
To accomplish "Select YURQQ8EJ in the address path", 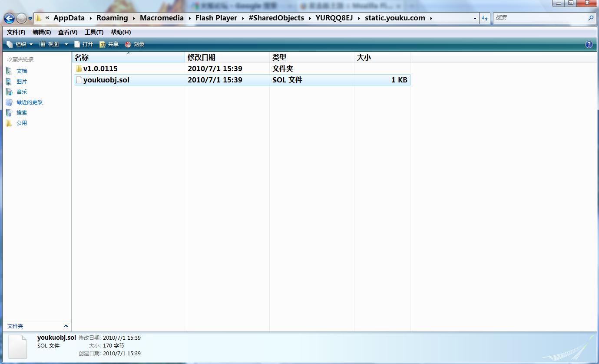I will (x=334, y=18).
